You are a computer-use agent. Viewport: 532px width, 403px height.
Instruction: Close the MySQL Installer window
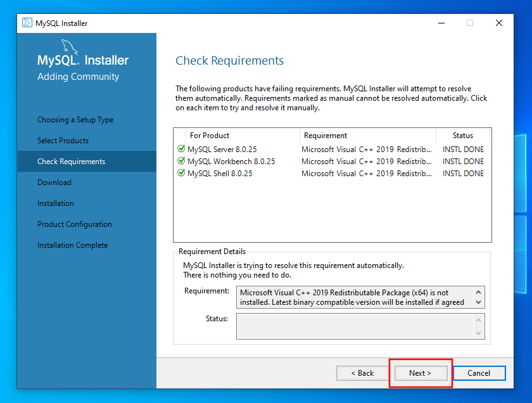click(x=499, y=23)
